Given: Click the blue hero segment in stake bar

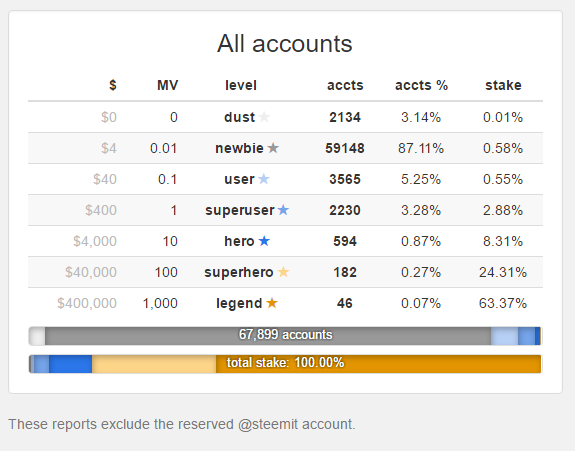Looking at the screenshot, I should coord(70,364).
